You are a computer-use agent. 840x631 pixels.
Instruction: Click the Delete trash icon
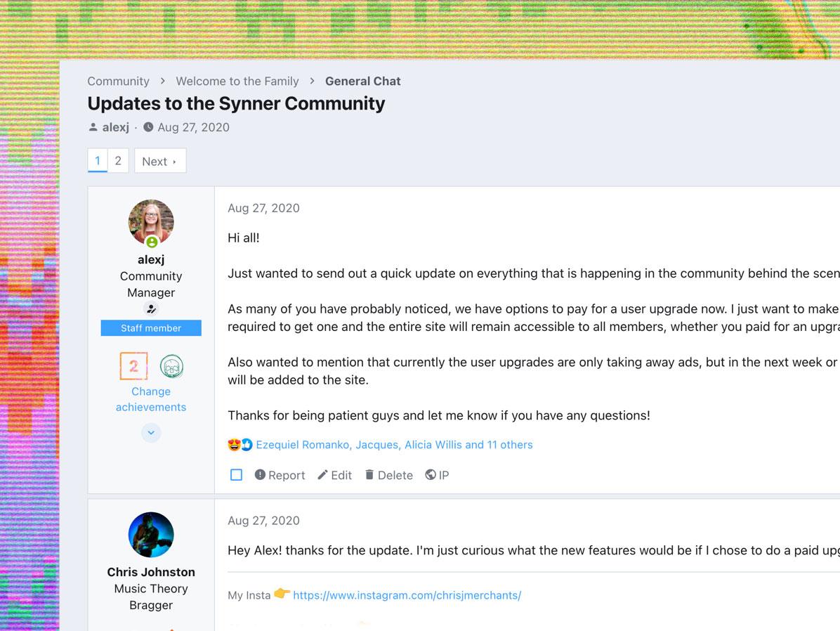(x=369, y=475)
